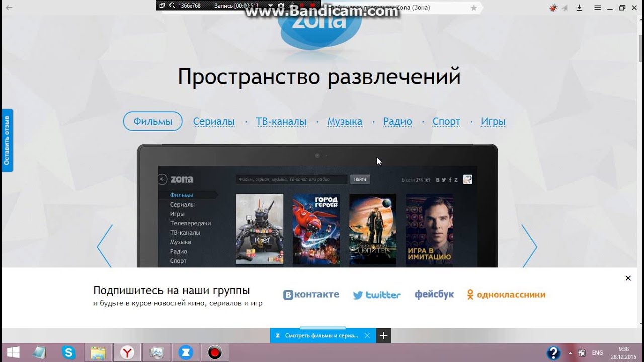The width and height of the screenshot is (644, 362).
Task: Open the Zona app taskbar icon
Action: pos(186,353)
